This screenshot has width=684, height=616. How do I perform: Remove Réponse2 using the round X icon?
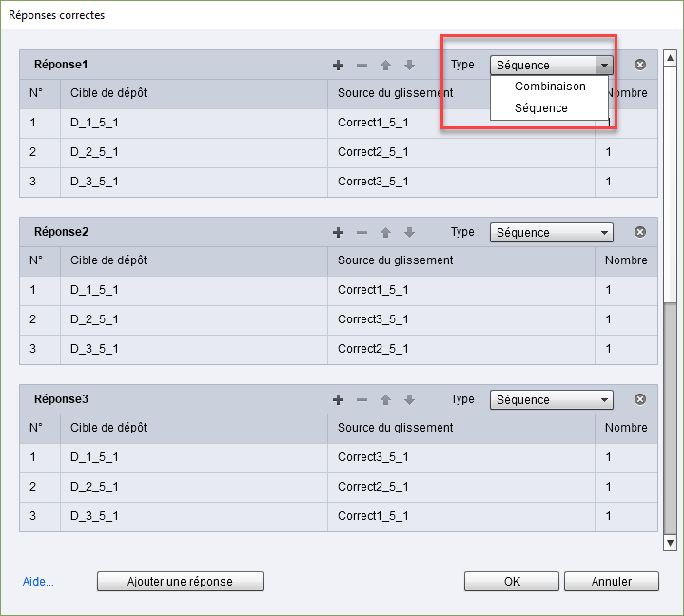click(640, 232)
